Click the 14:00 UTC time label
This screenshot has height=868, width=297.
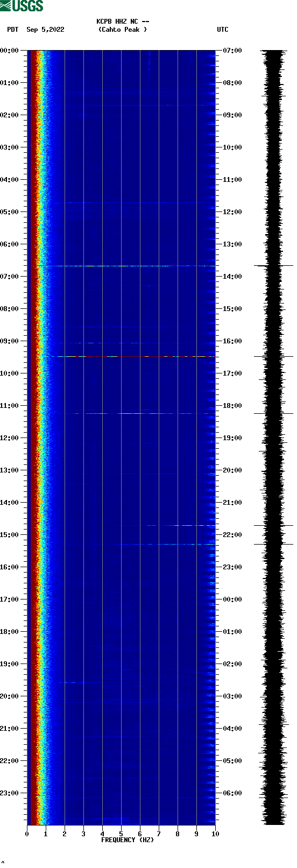pos(232,277)
